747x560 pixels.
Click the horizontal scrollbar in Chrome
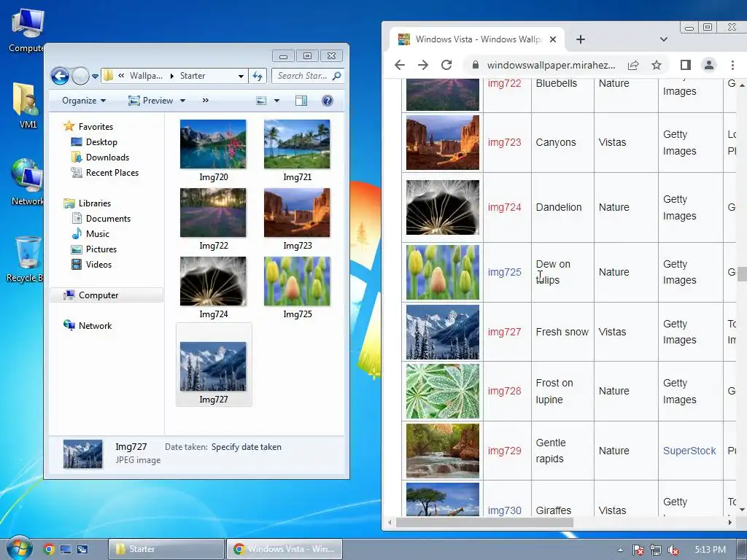[484, 522]
